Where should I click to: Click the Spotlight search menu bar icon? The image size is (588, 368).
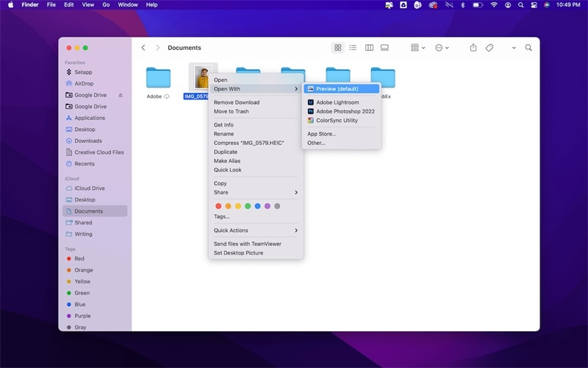coord(521,5)
